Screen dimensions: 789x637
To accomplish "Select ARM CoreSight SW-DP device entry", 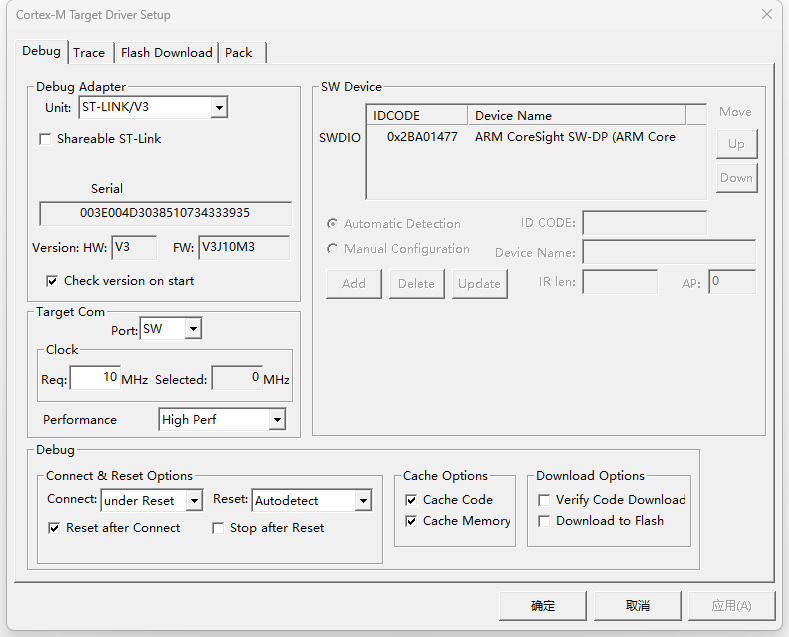I will pos(575,137).
